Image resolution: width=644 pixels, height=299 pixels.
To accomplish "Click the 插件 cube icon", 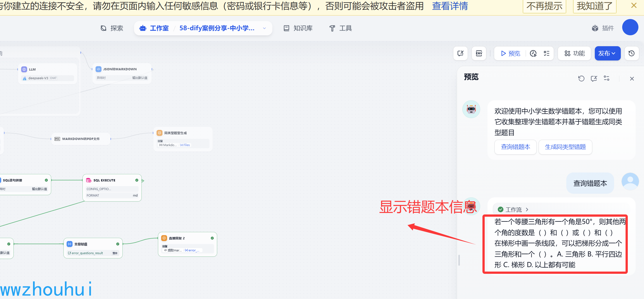I will click(595, 28).
